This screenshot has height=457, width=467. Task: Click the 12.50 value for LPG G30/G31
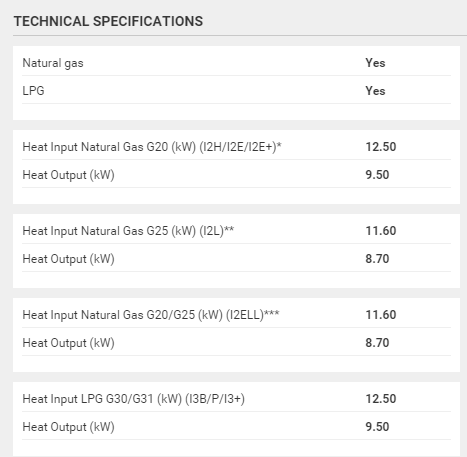pos(381,399)
